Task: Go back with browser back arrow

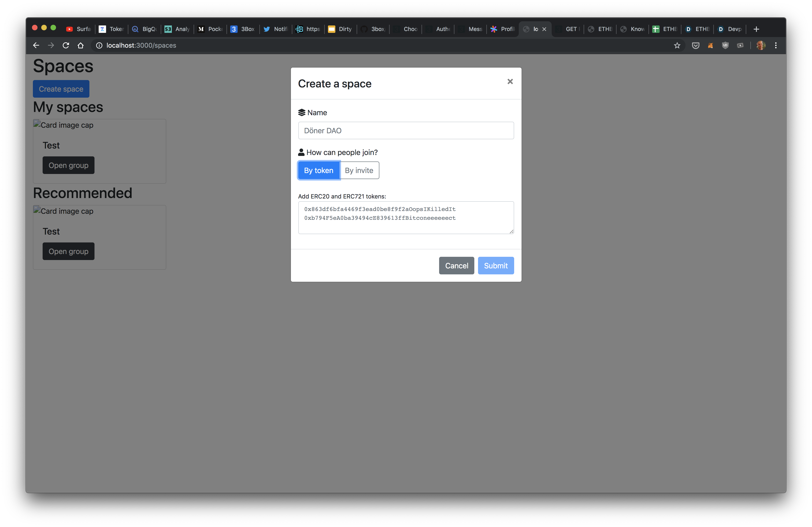Action: click(36, 45)
